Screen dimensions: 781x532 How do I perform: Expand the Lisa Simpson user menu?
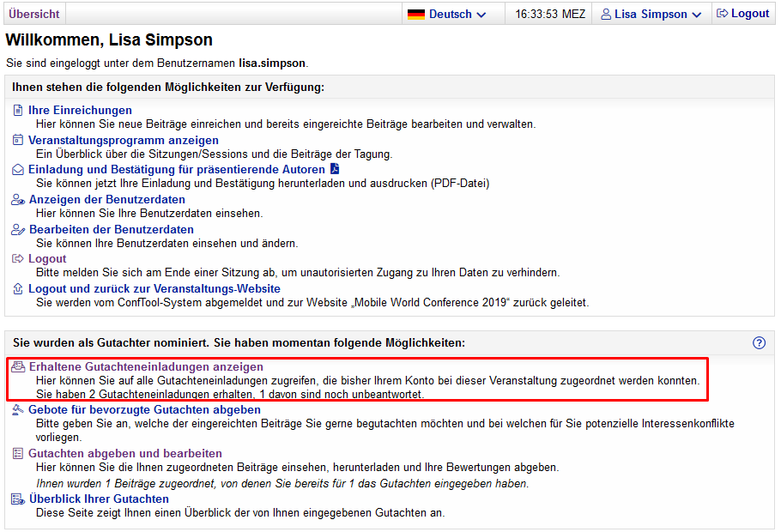(651, 15)
